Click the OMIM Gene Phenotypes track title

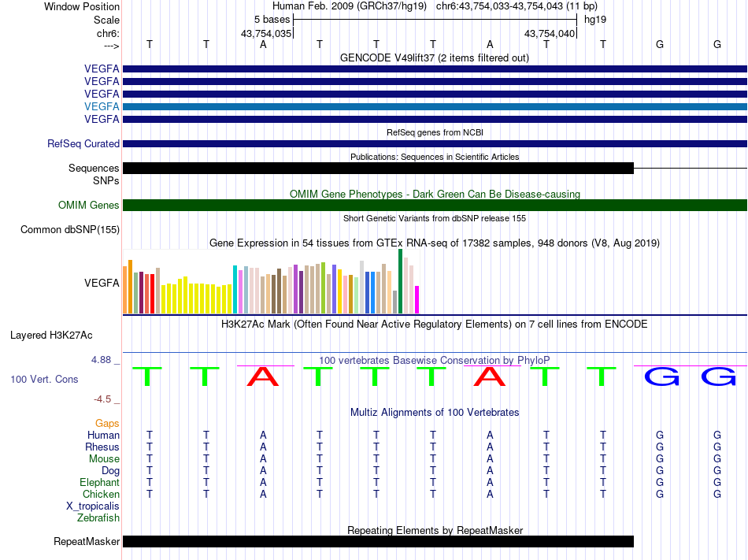pos(435,194)
